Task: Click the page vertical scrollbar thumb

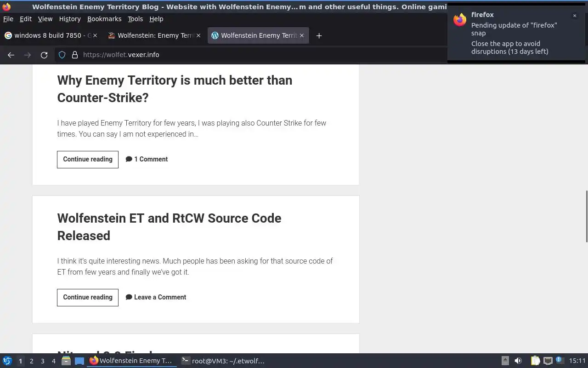Action: tap(586, 216)
